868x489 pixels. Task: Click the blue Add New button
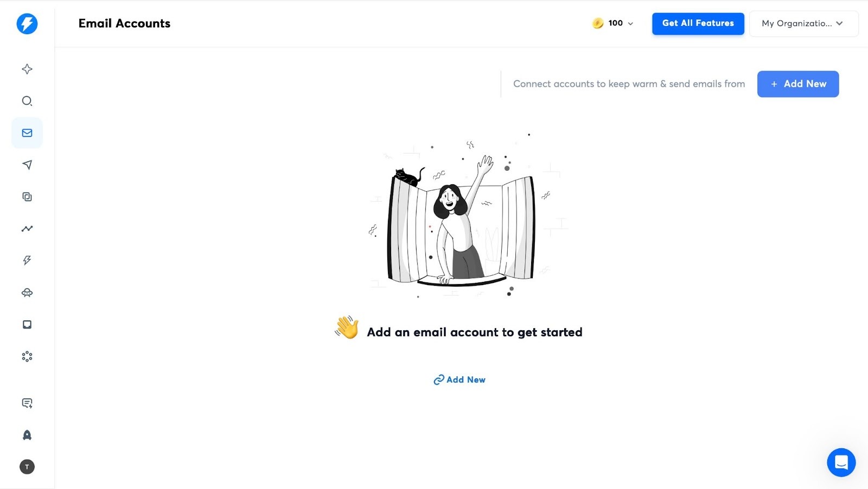(798, 84)
